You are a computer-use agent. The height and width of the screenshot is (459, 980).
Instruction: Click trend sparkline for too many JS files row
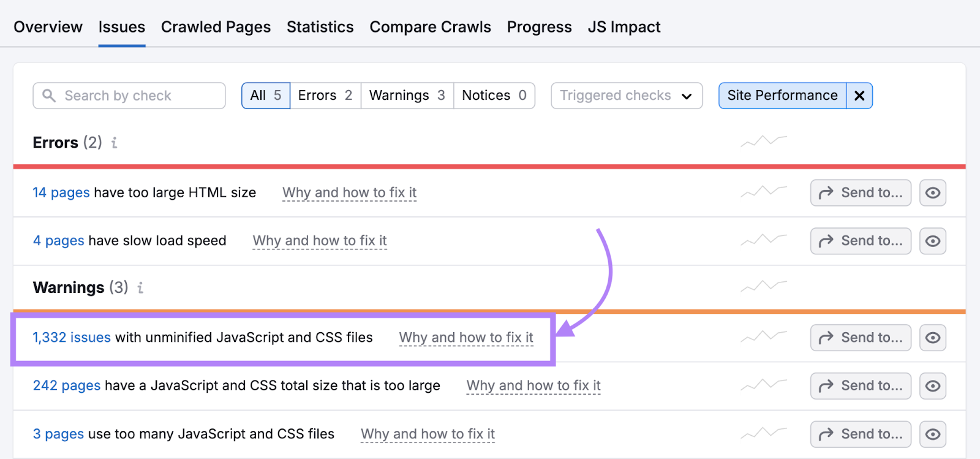click(x=763, y=433)
